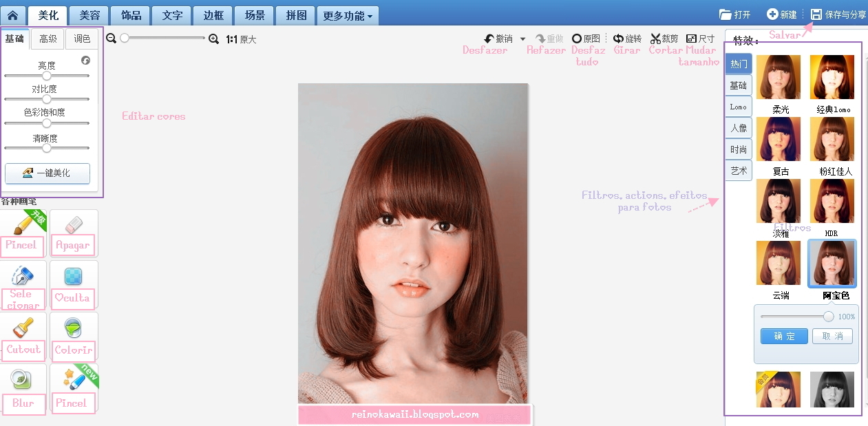Image resolution: width=868 pixels, height=426 pixels.
Task: Select the 高级 adjustment tab
Action: [48, 39]
